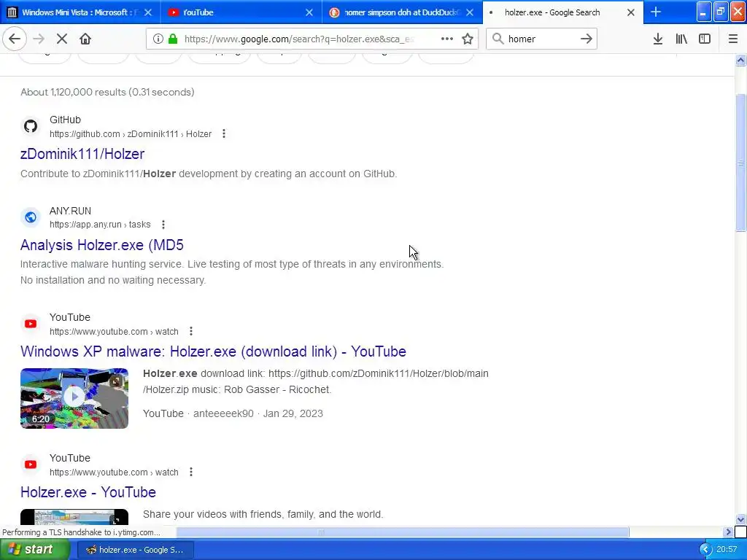Open Windows XP malware: Holzer.exe video result

pyautogui.click(x=213, y=351)
